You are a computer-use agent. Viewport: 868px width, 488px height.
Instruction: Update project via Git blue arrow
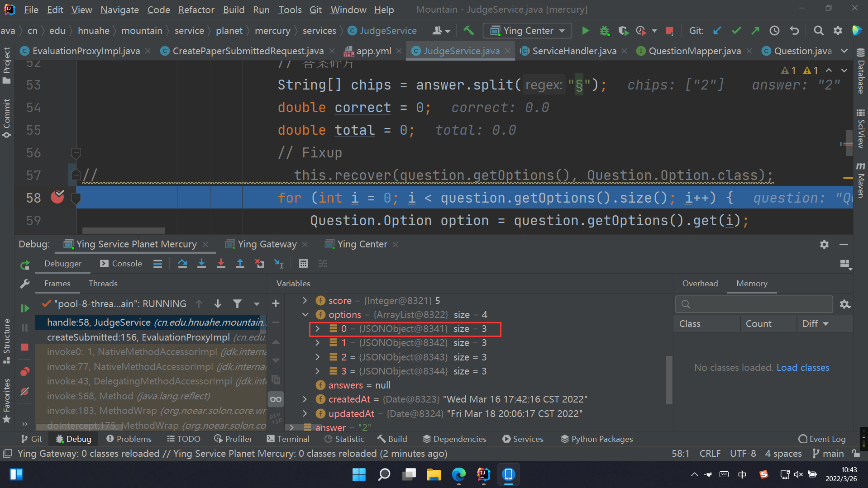click(x=717, y=31)
